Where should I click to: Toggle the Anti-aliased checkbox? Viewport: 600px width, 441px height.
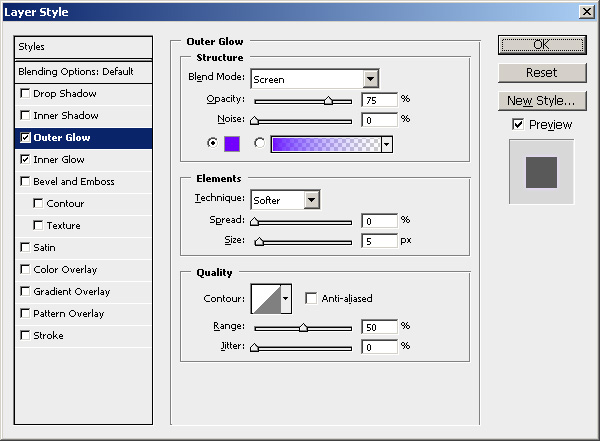311,298
